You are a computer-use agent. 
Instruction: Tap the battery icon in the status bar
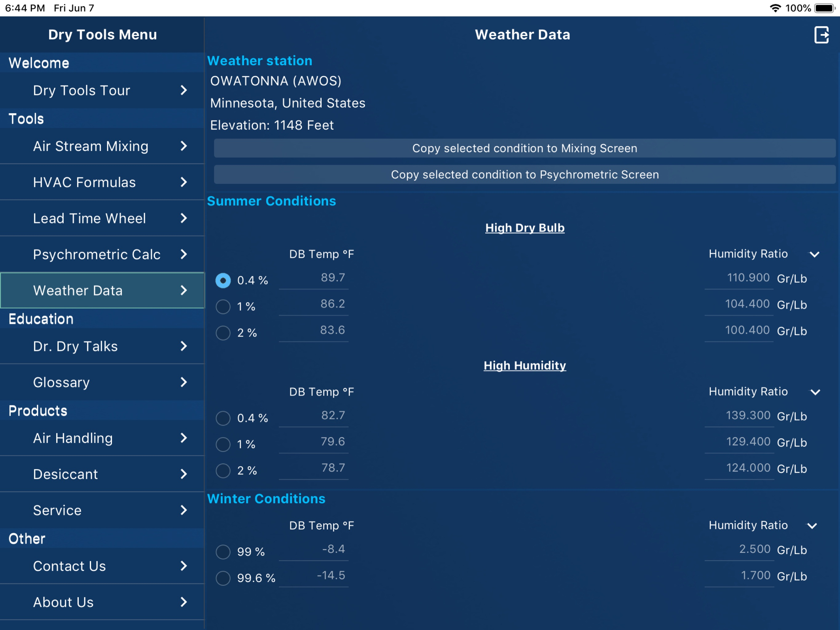point(825,8)
